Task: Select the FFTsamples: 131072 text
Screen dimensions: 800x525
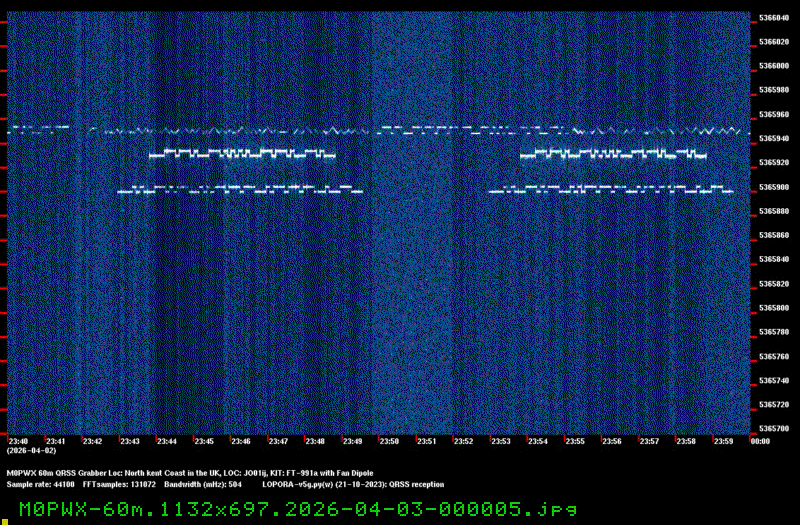Action: click(119, 484)
